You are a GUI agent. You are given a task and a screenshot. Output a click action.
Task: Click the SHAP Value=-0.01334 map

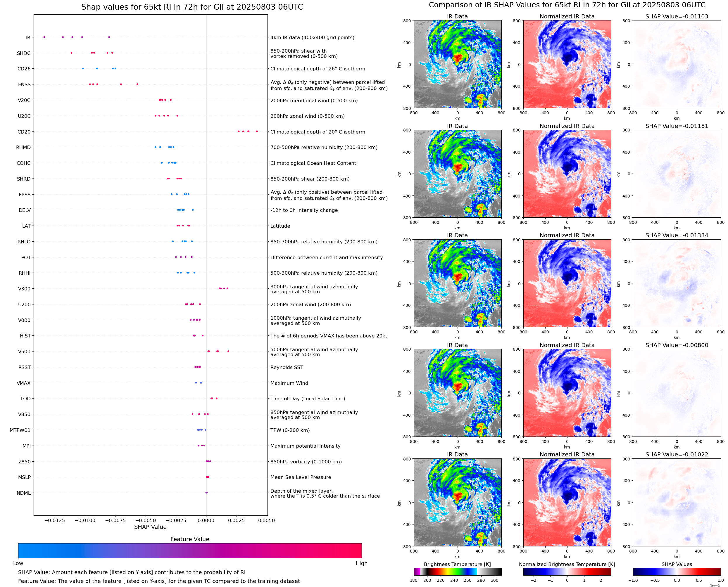click(x=677, y=283)
